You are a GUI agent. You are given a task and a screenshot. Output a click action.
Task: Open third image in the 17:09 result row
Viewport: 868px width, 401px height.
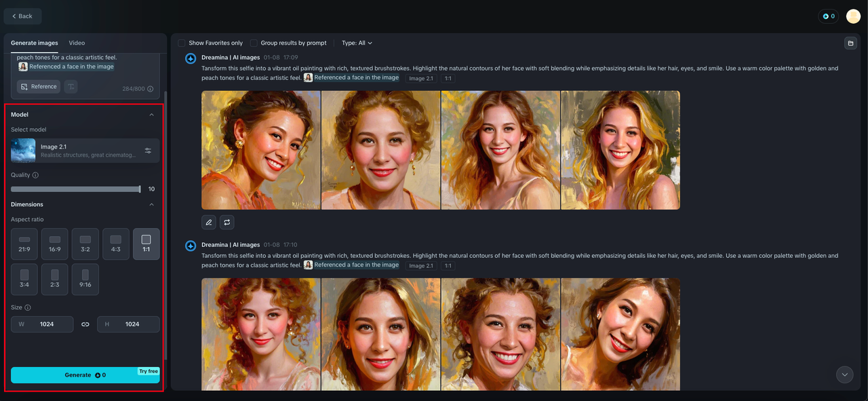click(501, 150)
